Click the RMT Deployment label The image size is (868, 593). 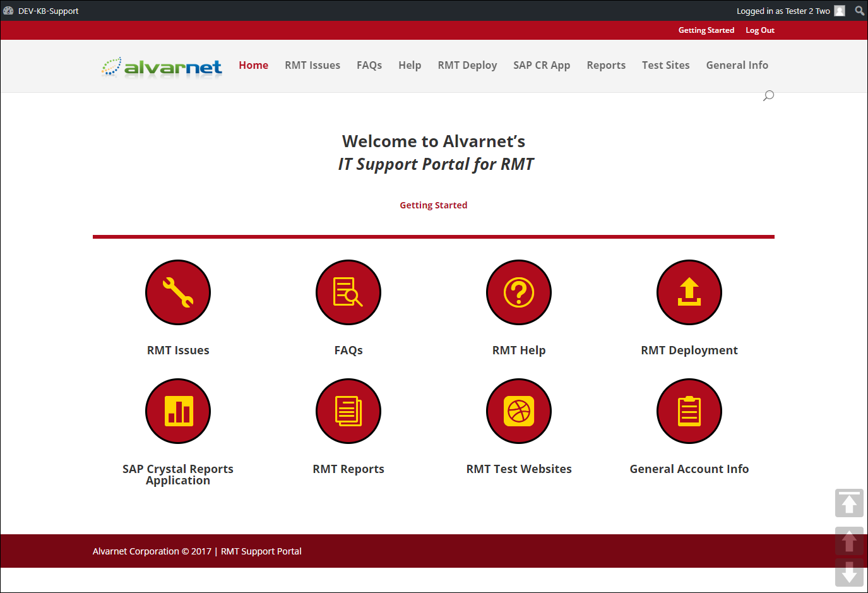pos(689,350)
